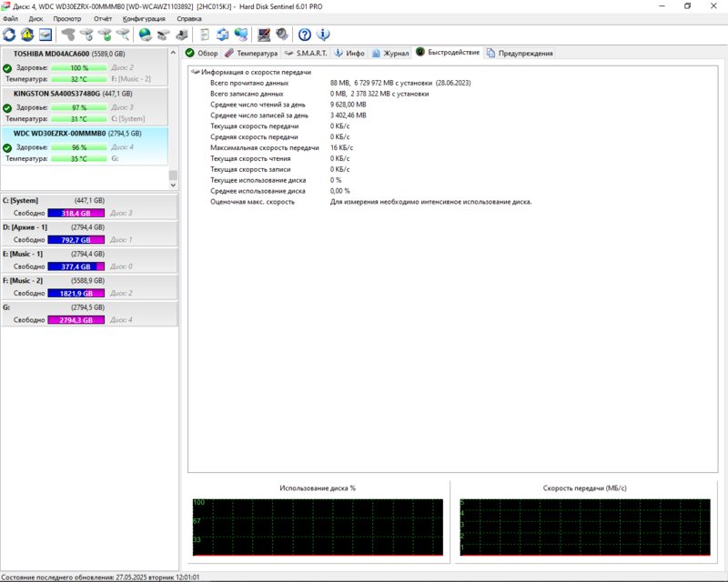Image resolution: width=728 pixels, height=582 pixels.
Task: Open the Предупреждения tab
Action: point(520,53)
